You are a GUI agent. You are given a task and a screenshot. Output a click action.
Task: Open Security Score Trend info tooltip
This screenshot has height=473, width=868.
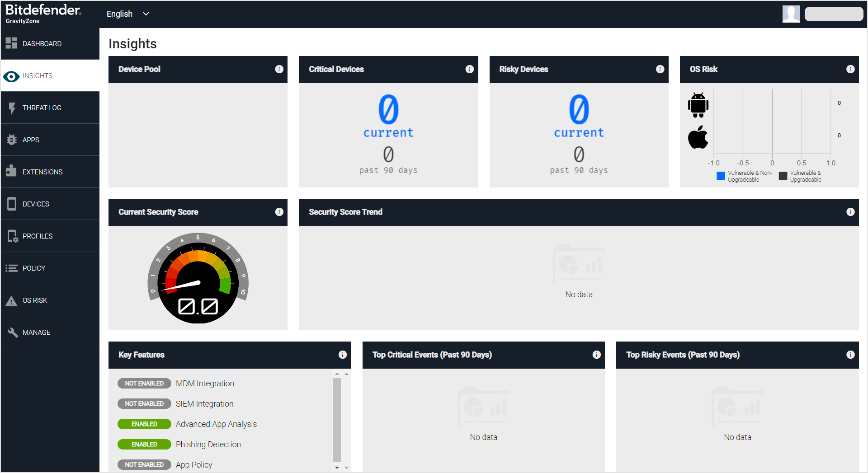pyautogui.click(x=850, y=211)
